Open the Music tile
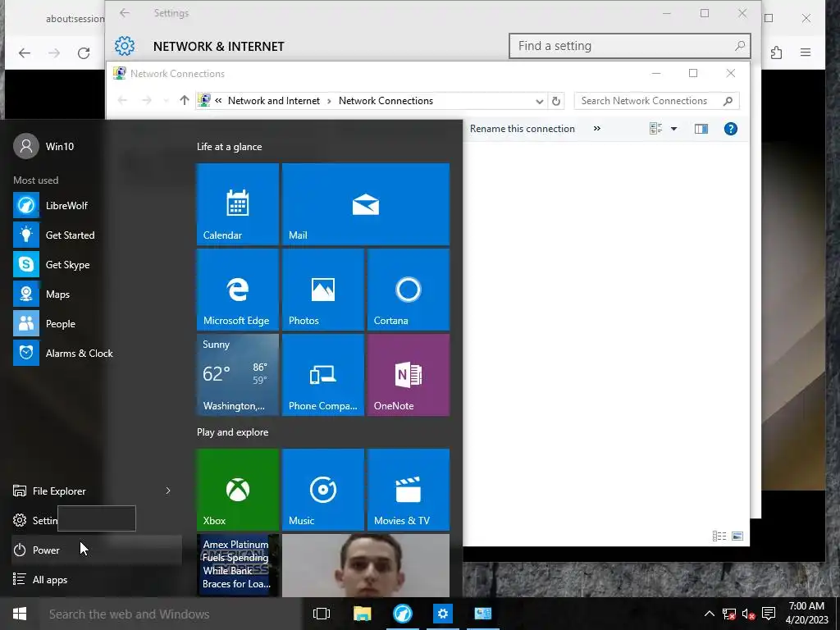 pos(323,489)
